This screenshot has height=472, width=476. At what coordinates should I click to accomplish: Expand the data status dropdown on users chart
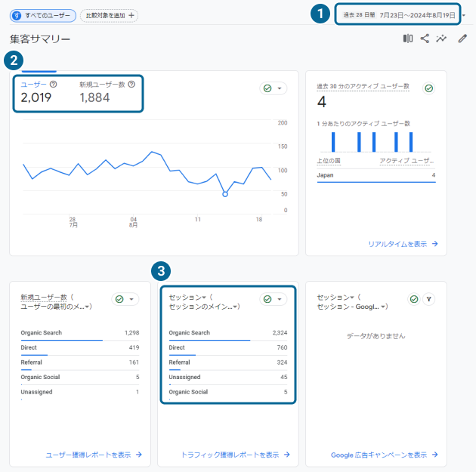point(274,88)
